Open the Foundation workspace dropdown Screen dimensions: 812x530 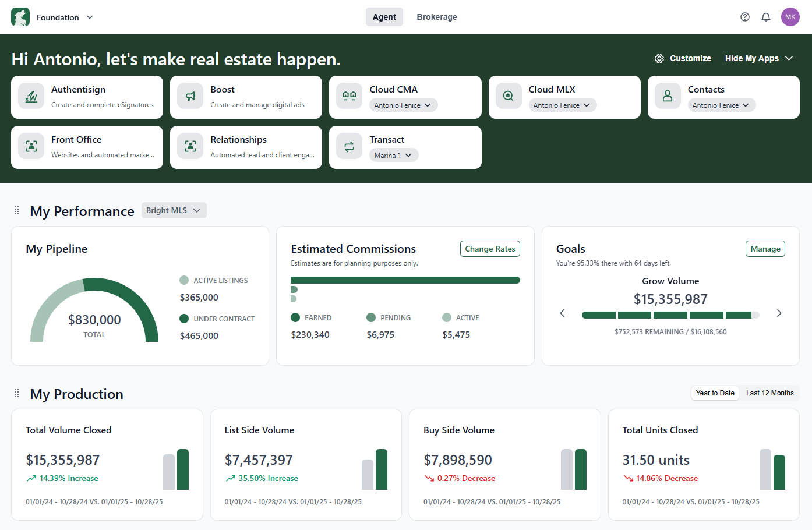[x=62, y=17]
